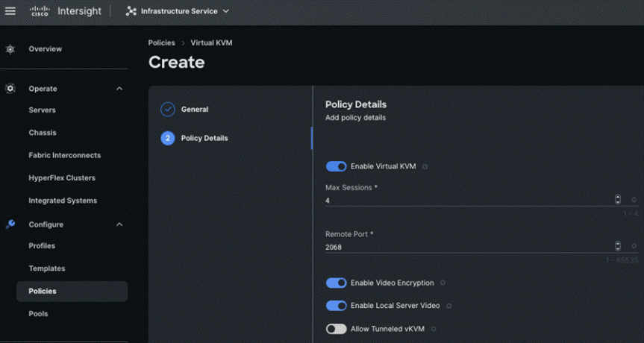Click the Overview sidebar icon
The image size is (644, 343).
tap(10, 49)
